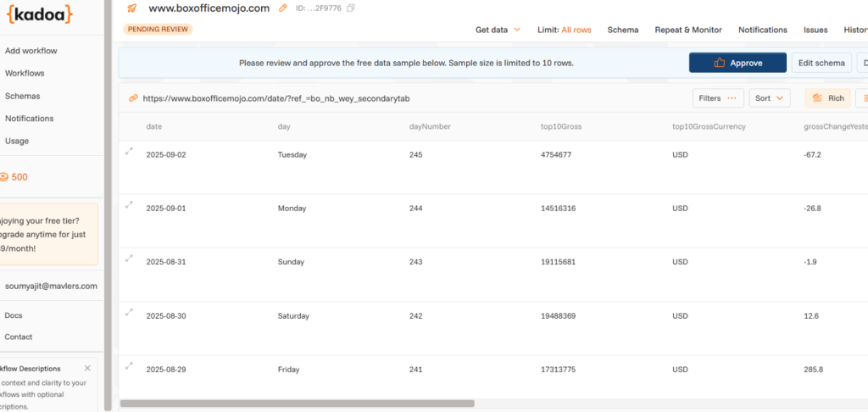Click the day column header
The image size is (868, 412).
284,126
